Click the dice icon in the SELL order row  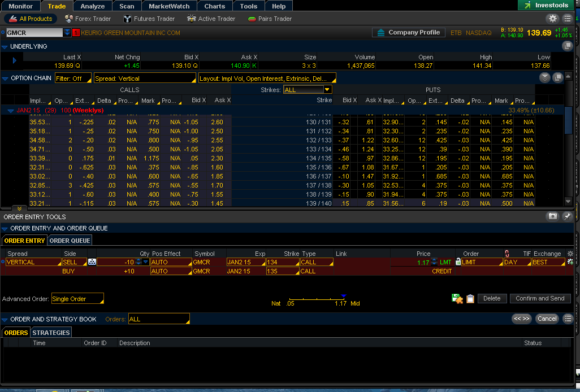click(92, 262)
